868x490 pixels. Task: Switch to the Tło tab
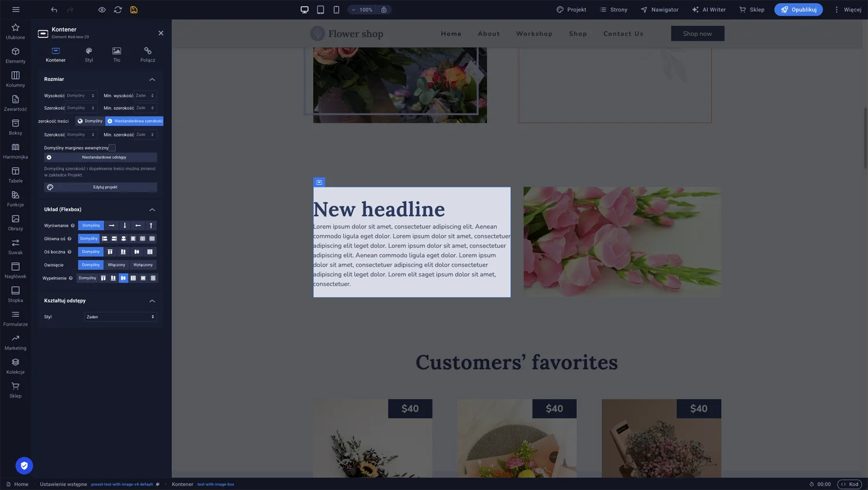[117, 54]
